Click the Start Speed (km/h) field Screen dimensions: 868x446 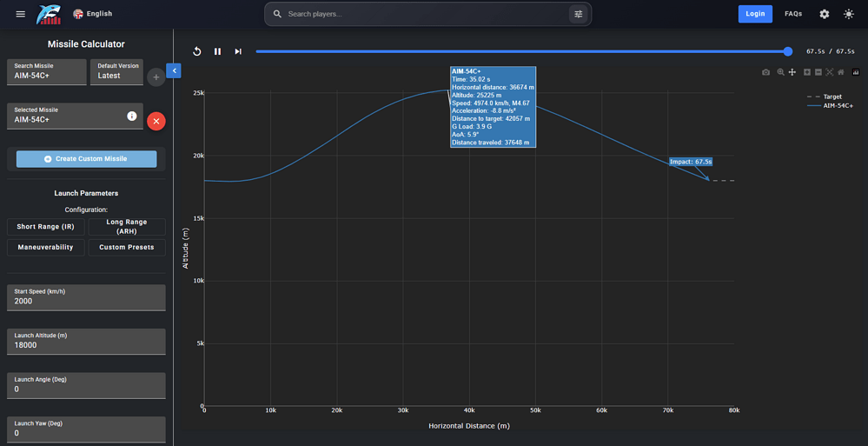(86, 297)
